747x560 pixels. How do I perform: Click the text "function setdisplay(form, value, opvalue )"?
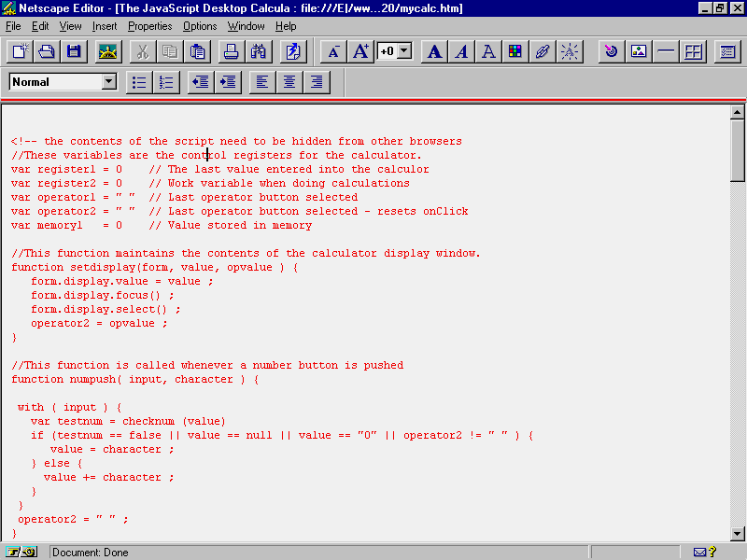tap(148, 267)
